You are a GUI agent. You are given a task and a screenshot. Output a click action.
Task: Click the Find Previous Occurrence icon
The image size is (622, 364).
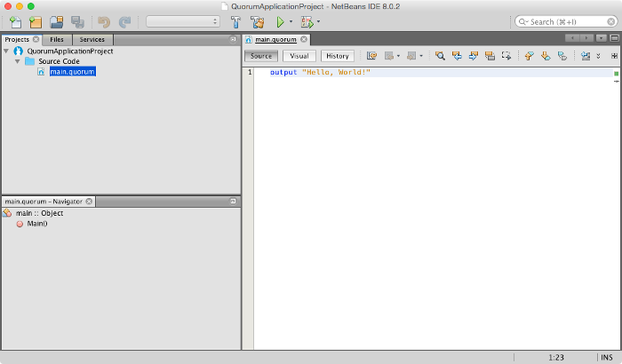pyautogui.click(x=457, y=56)
